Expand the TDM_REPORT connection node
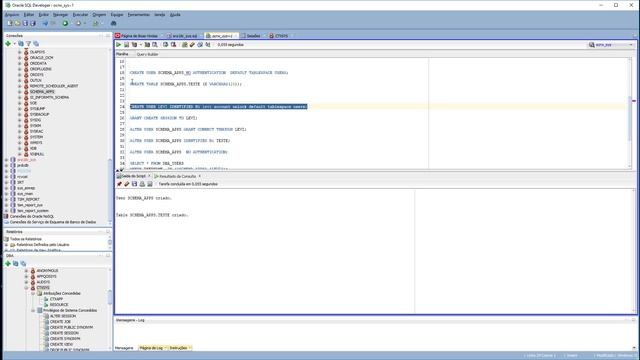The image size is (640, 360). point(7,200)
